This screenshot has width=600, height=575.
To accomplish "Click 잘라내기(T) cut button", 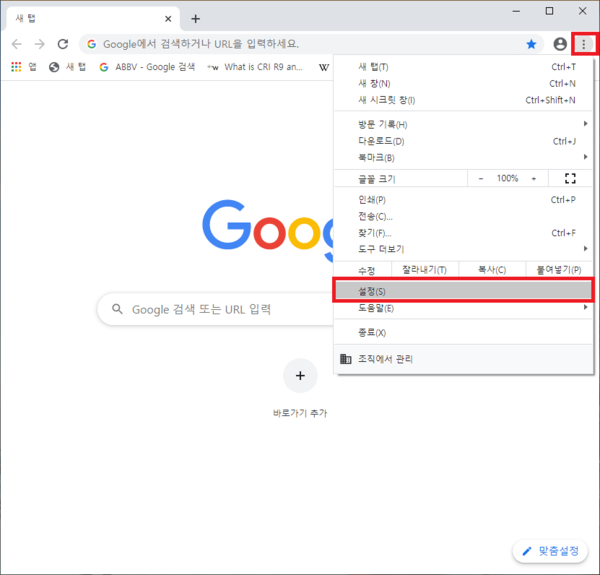I will (425, 270).
